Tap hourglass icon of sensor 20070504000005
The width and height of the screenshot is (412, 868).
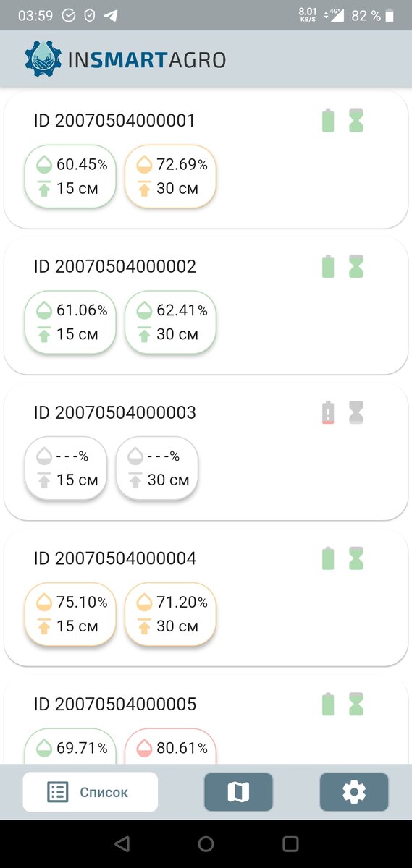(356, 704)
